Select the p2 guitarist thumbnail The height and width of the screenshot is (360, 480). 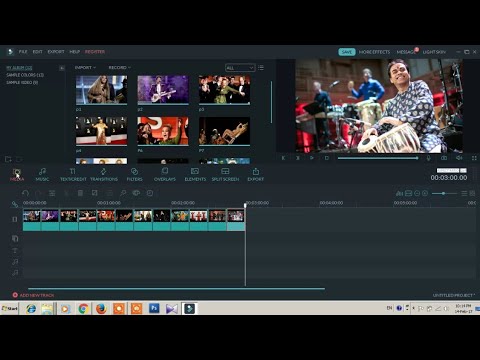pos(163,90)
